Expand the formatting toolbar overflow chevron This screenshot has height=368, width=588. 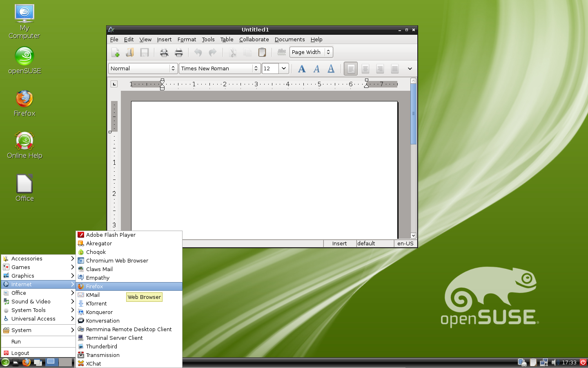[410, 69]
